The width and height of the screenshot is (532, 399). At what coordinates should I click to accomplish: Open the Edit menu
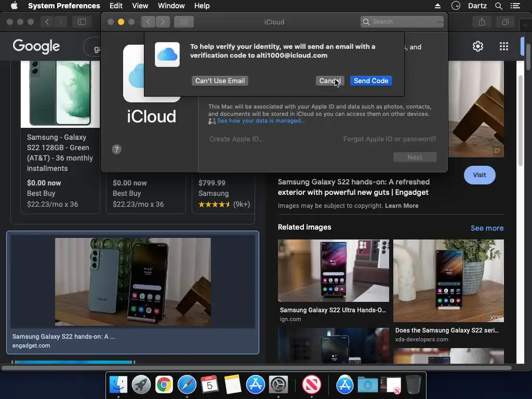pyautogui.click(x=116, y=6)
